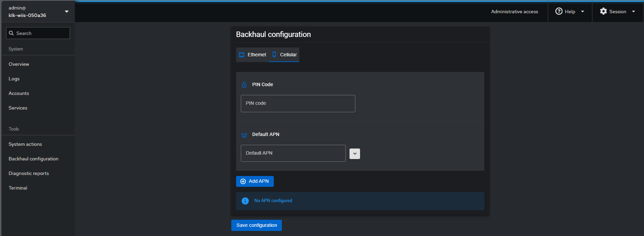
Task: Click the PIN Code section label
Action: pyautogui.click(x=263, y=84)
